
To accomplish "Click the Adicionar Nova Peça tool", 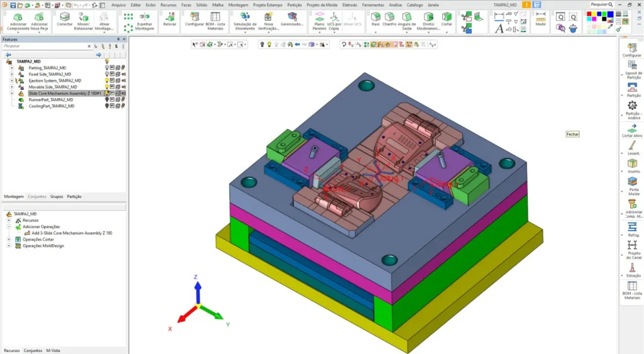I will click(39, 21).
